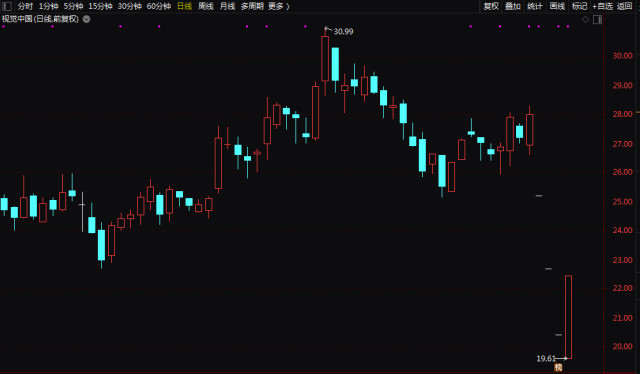The width and height of the screenshot is (640, 374).
Task: Add stock with the +自选 button
Action: click(x=603, y=6)
